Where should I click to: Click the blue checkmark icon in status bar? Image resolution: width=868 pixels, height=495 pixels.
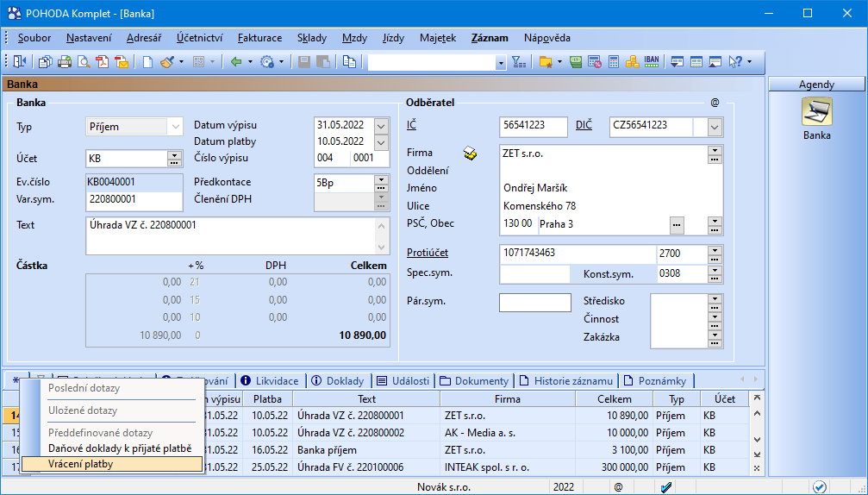point(666,487)
